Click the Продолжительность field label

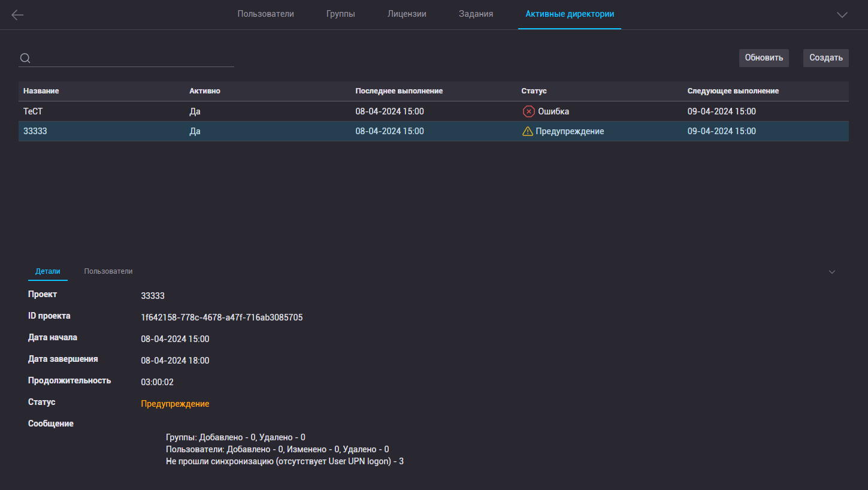click(69, 380)
